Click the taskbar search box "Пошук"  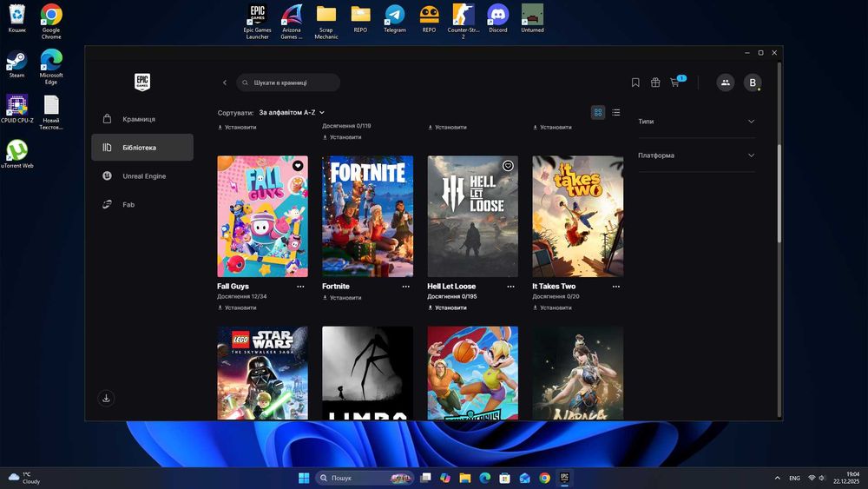(365, 478)
